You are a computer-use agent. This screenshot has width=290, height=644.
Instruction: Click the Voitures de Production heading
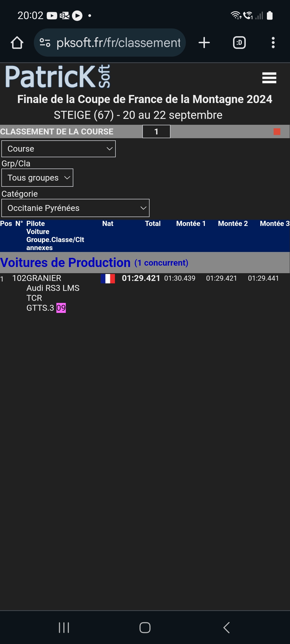click(x=65, y=262)
